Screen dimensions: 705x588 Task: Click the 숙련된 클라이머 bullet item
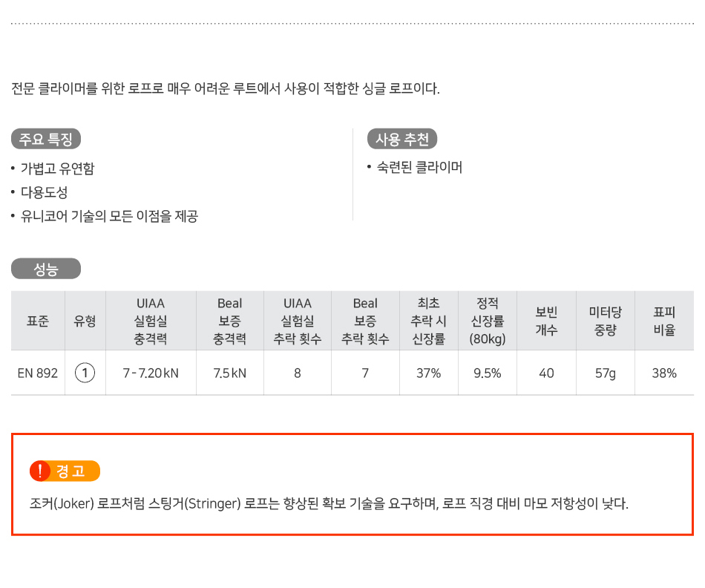click(x=415, y=167)
